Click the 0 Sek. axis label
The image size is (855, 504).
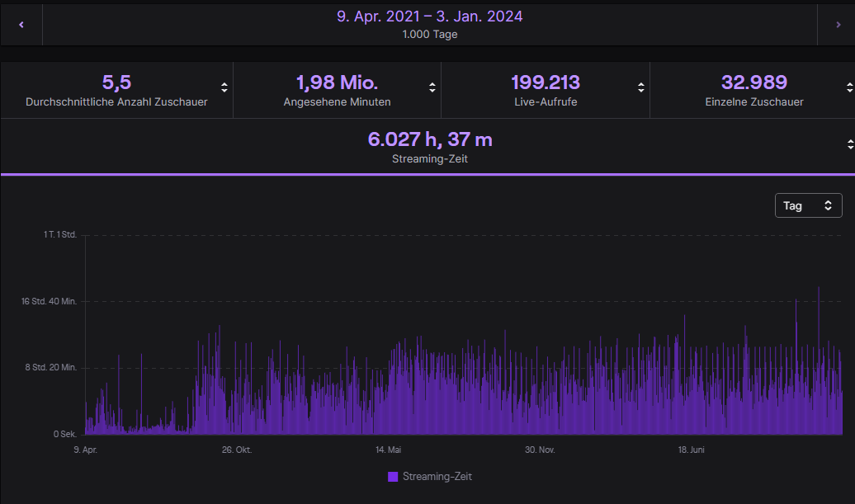(65, 434)
